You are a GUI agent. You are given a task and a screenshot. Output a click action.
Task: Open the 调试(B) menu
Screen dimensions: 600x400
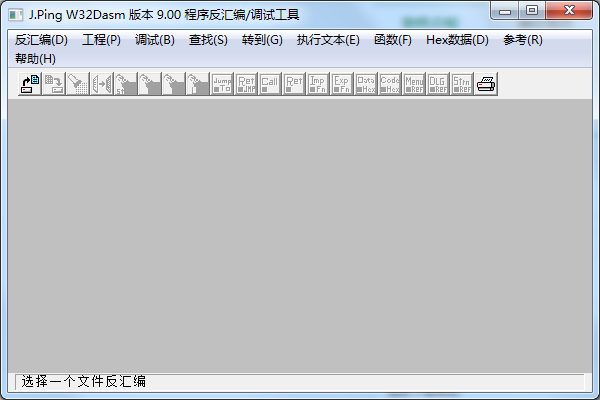tap(155, 40)
